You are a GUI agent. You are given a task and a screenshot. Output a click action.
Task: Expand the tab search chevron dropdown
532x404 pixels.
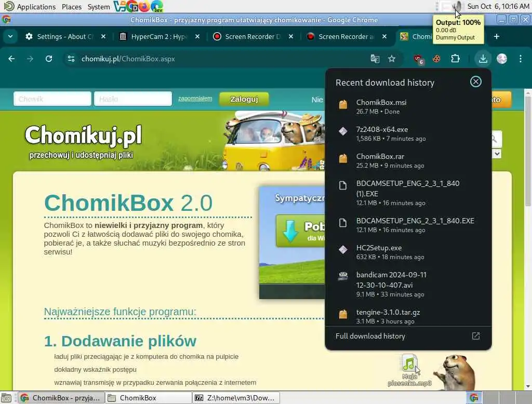pyautogui.click(x=10, y=36)
